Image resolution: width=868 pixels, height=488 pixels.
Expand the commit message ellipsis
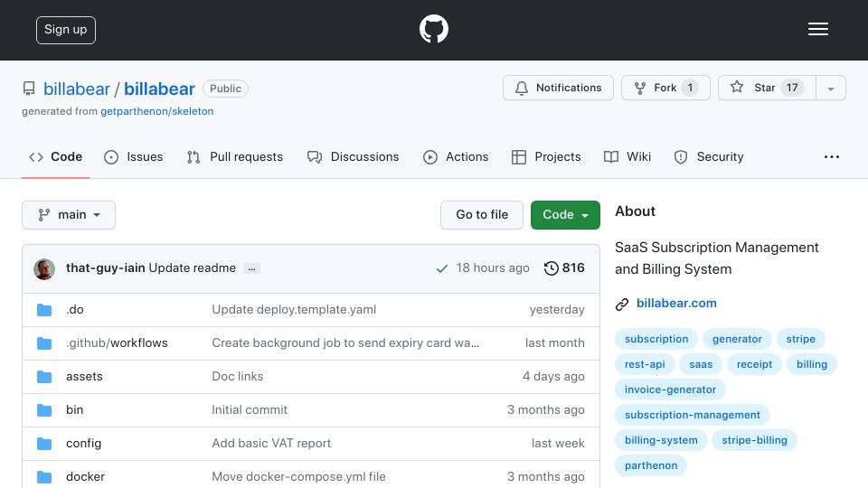(x=252, y=269)
